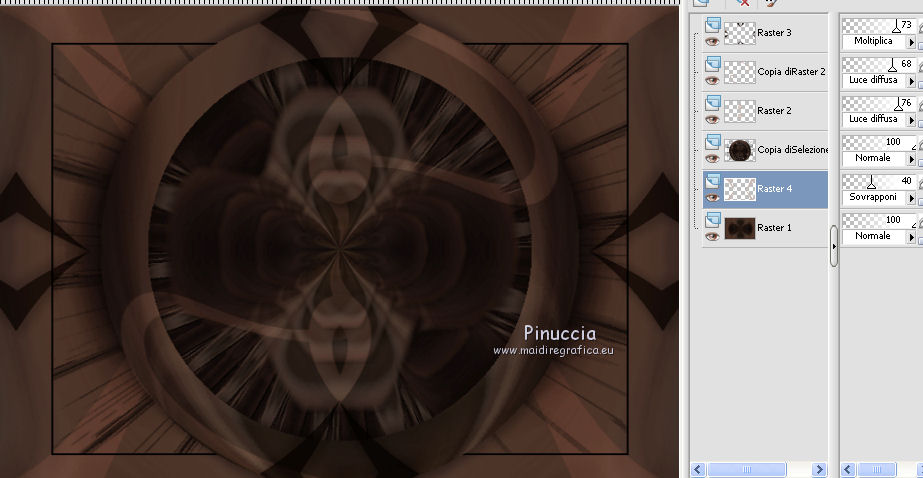The width and height of the screenshot is (923, 478).
Task: Click the raster layer type icon of Raster 4
Action: point(713,181)
